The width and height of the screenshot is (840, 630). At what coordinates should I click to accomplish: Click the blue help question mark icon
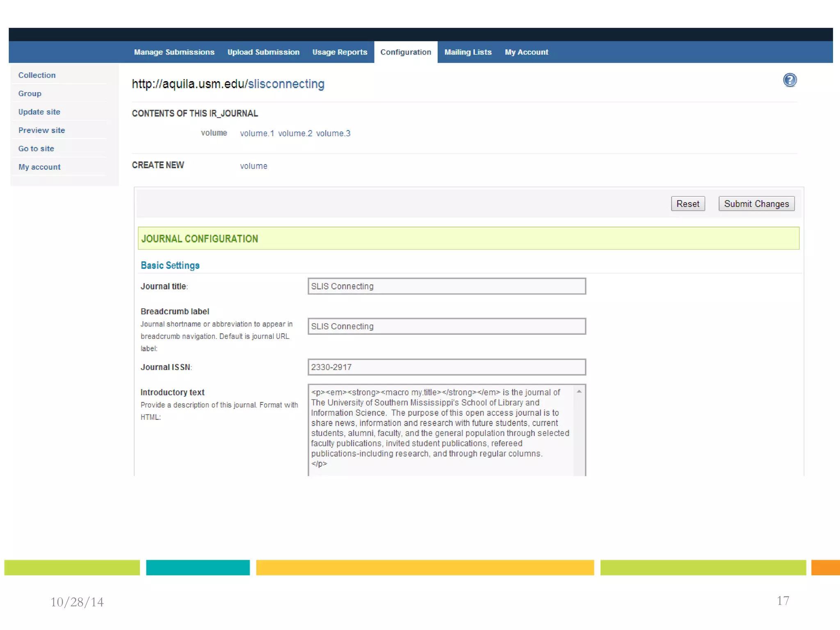(790, 80)
